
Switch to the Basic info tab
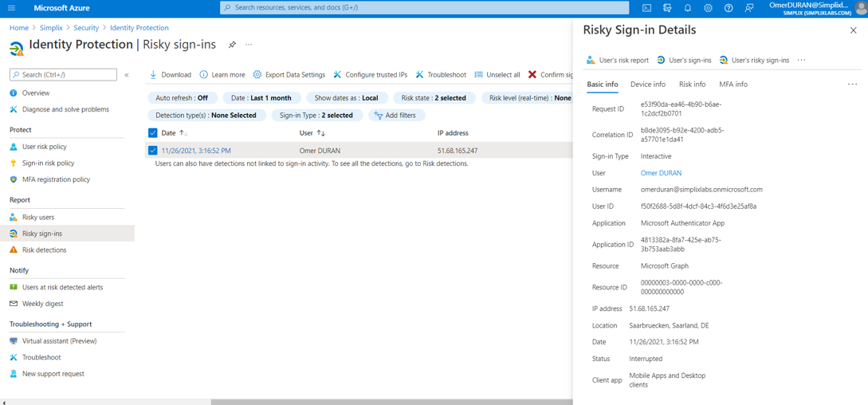coord(603,85)
